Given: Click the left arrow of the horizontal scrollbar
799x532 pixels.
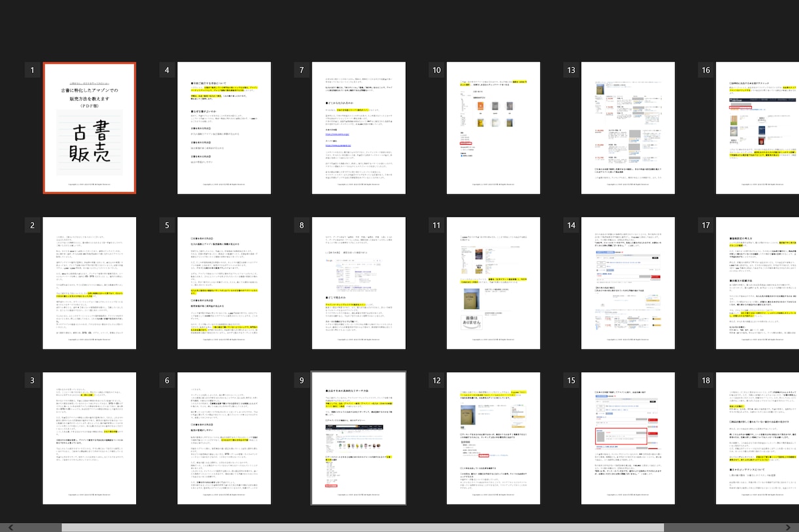Looking at the screenshot, I should point(10,527).
